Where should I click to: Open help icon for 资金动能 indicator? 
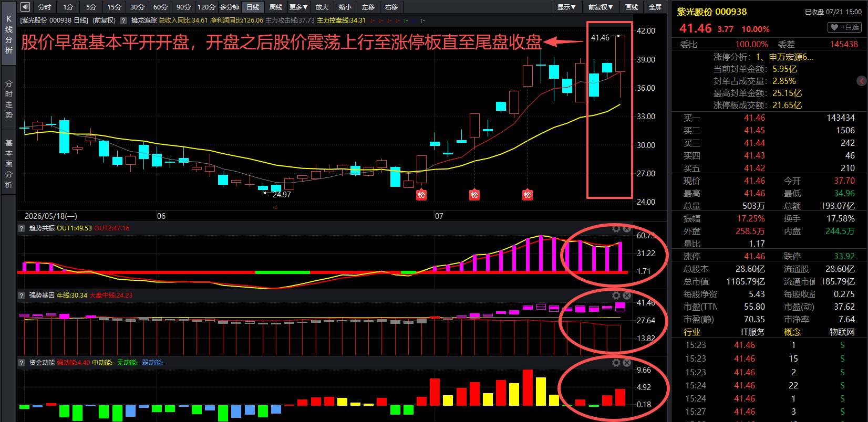coord(22,363)
